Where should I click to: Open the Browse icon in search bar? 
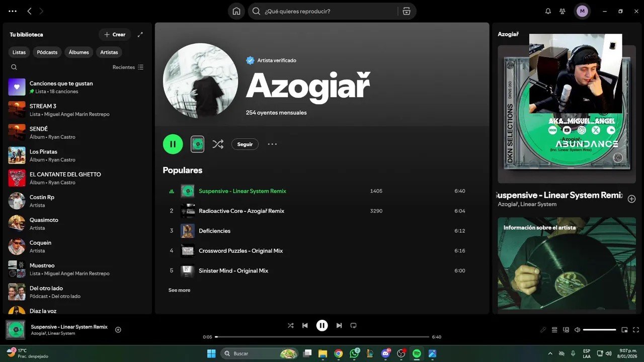[407, 11]
